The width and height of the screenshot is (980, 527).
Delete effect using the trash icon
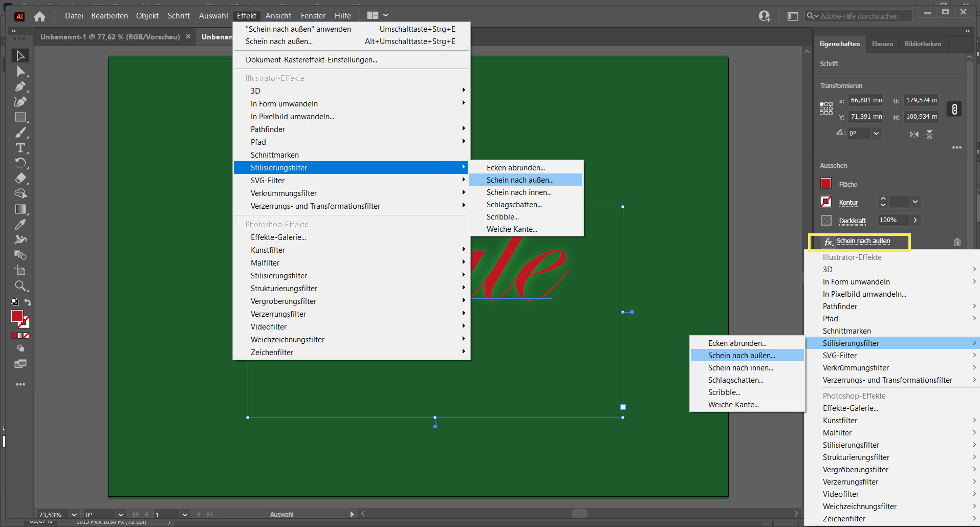(x=957, y=243)
